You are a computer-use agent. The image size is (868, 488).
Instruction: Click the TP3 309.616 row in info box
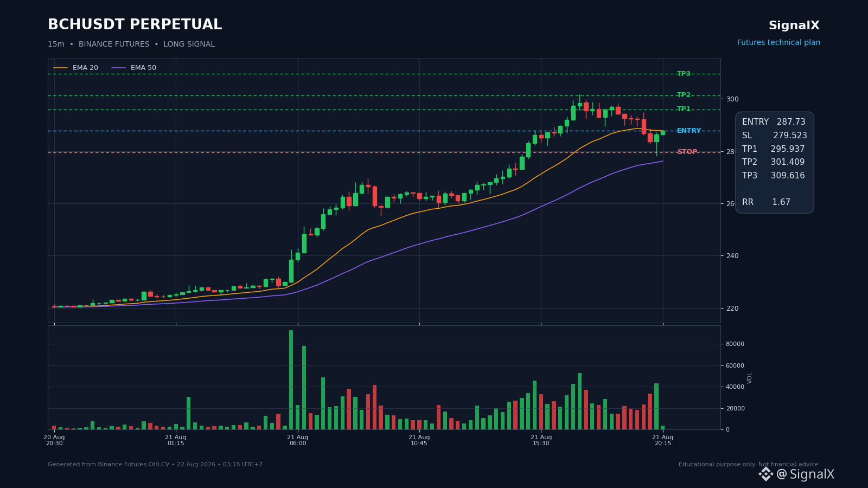[774, 176]
